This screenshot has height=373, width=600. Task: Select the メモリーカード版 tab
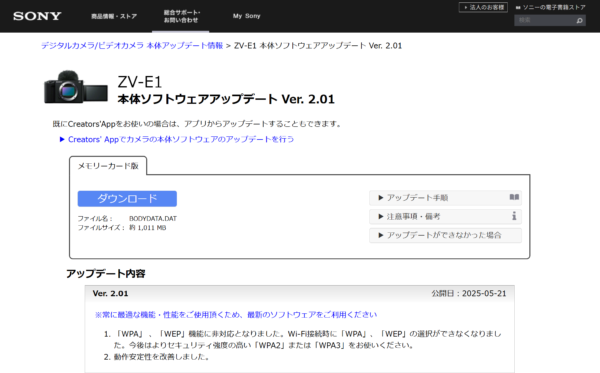[x=108, y=166]
